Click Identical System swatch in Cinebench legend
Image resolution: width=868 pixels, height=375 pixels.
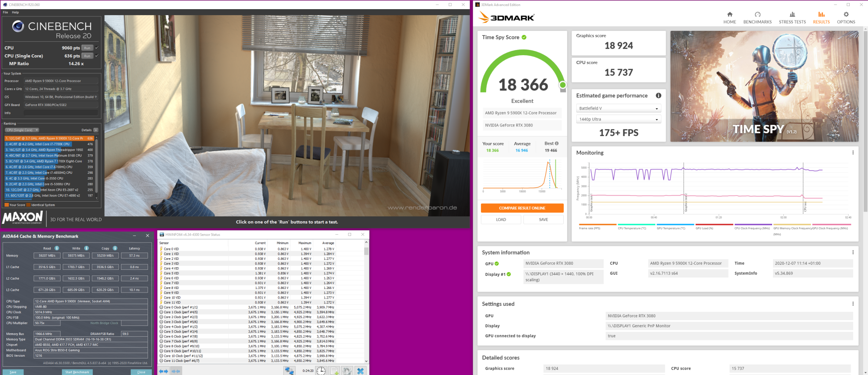click(x=28, y=205)
